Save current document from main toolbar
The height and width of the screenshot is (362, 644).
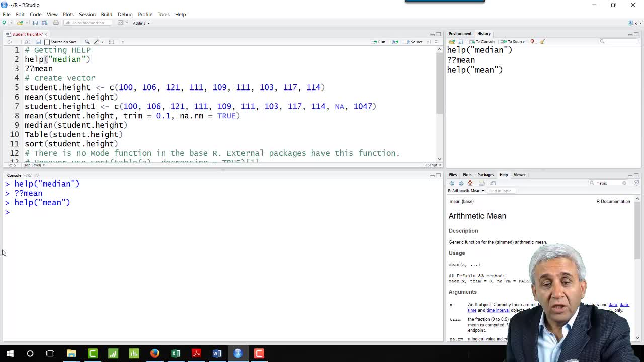tap(35, 23)
